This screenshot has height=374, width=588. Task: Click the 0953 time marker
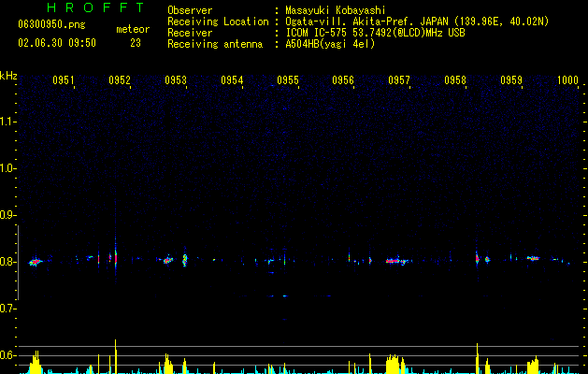point(176,80)
